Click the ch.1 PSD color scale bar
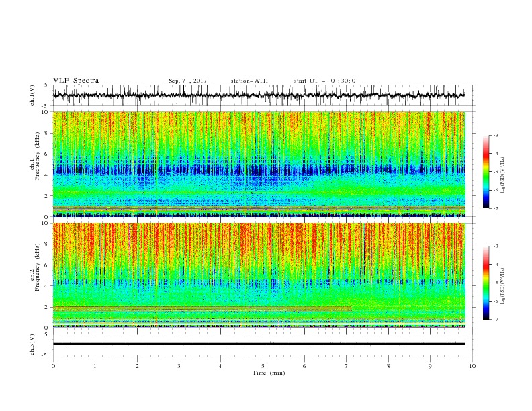This screenshot has width=532, height=411. click(x=486, y=172)
